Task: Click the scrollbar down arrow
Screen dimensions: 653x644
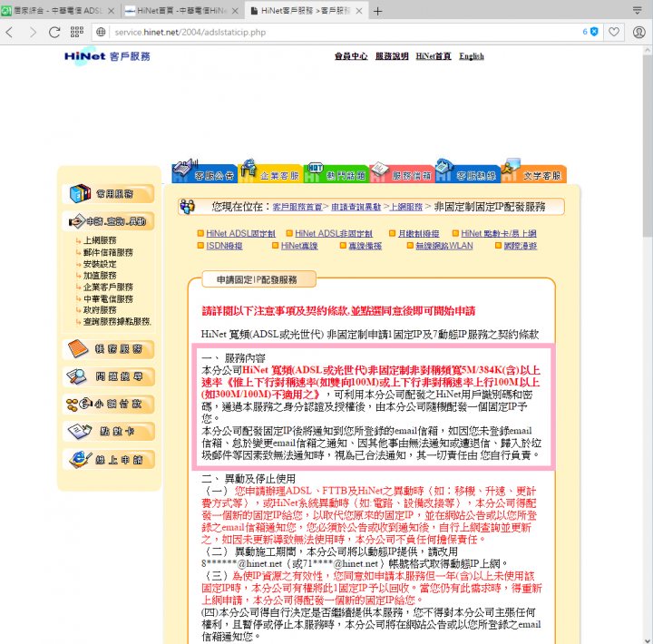Action: click(x=648, y=639)
